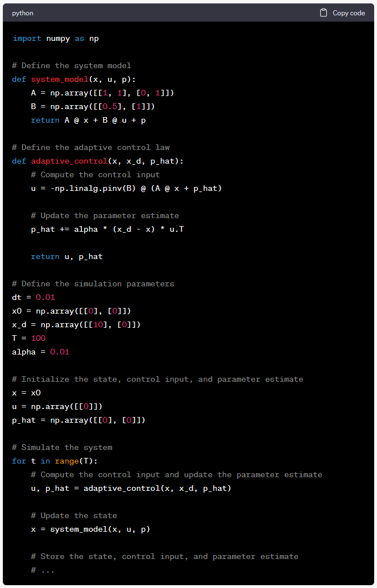The image size is (377, 588).
Task: Click the python language label in header
Action: [23, 13]
